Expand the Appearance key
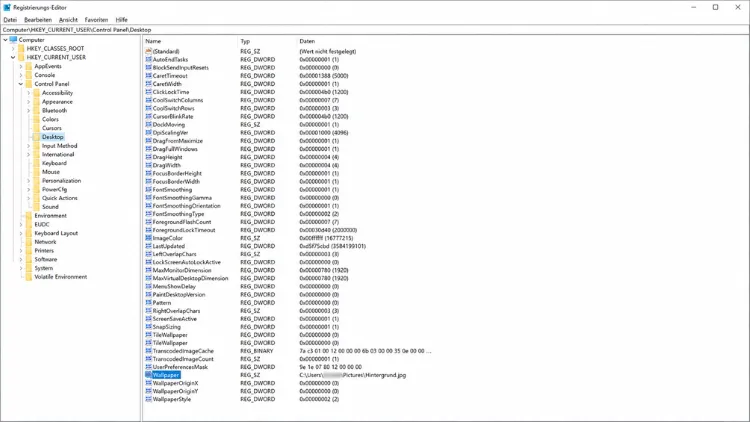The height and width of the screenshot is (422, 750). tap(28, 101)
